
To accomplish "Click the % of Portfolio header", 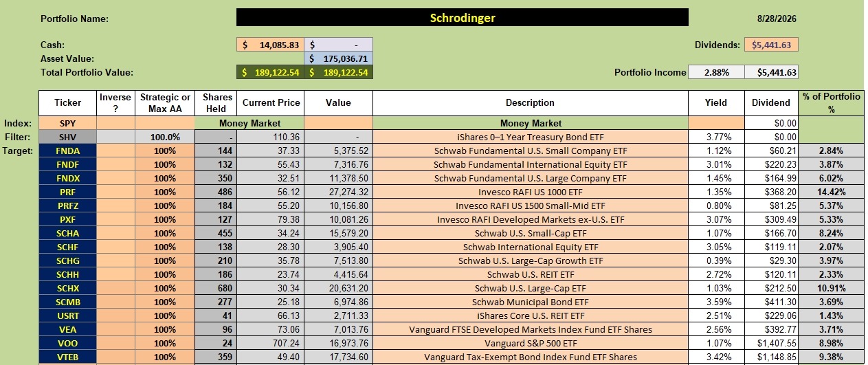I will click(x=831, y=102).
